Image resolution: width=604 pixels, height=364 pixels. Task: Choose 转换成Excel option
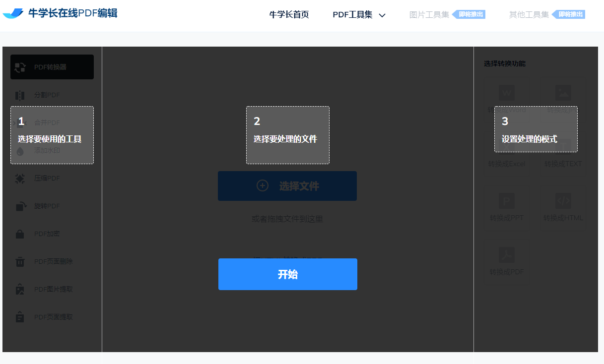pyautogui.click(x=507, y=164)
